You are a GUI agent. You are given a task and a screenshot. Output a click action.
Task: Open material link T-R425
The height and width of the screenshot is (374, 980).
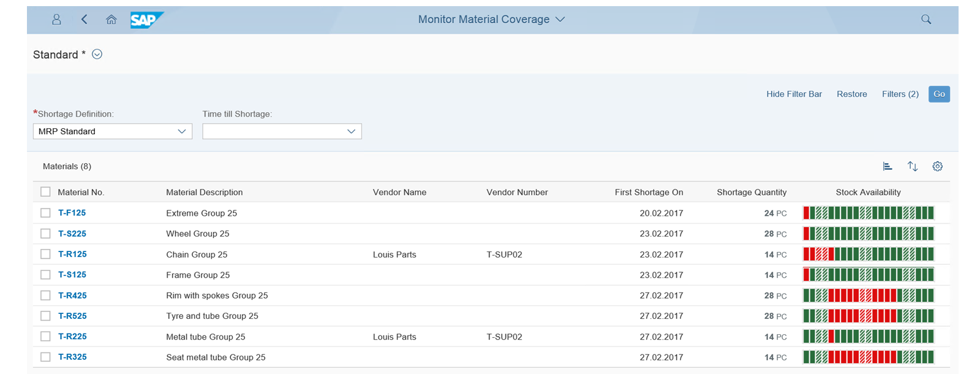[72, 295]
